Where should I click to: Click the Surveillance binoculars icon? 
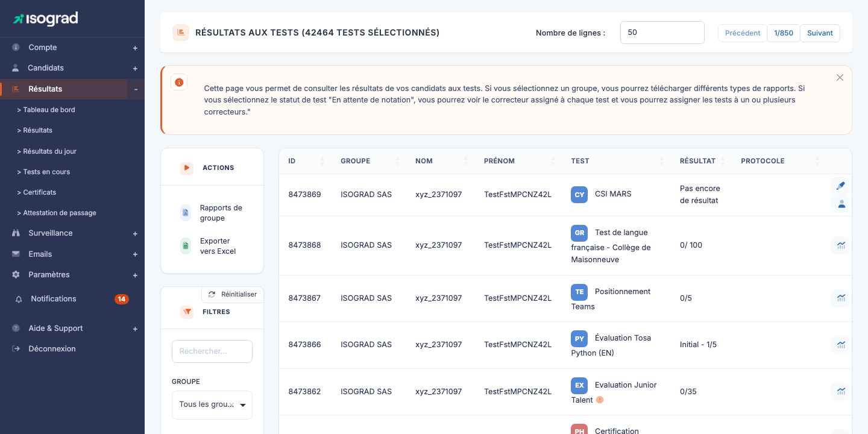pyautogui.click(x=16, y=233)
